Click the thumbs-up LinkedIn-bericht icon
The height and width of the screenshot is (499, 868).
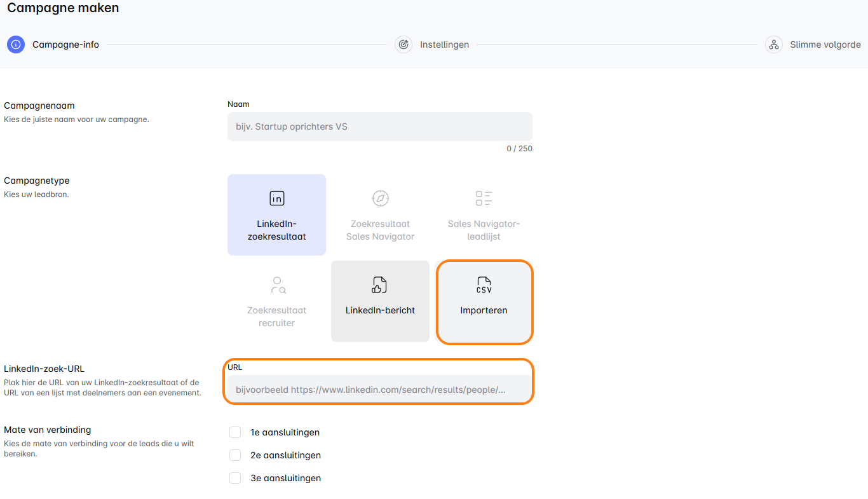380,285
